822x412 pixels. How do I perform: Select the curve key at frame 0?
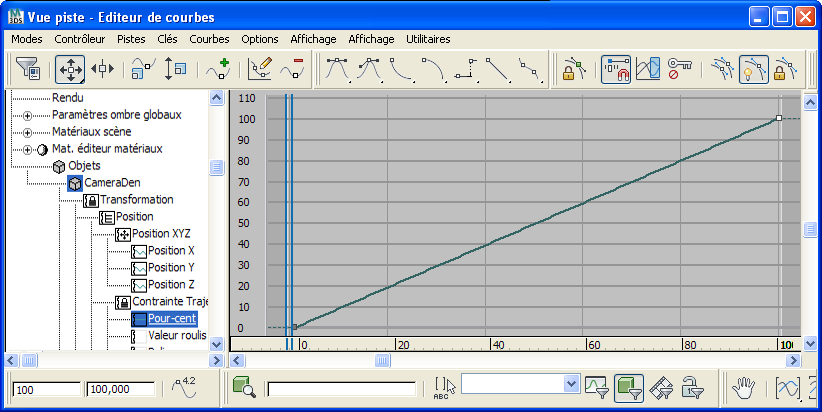[x=294, y=327]
